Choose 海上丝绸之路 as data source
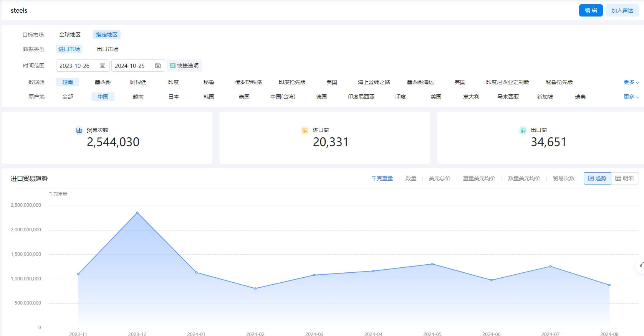644x336 pixels. (x=374, y=82)
